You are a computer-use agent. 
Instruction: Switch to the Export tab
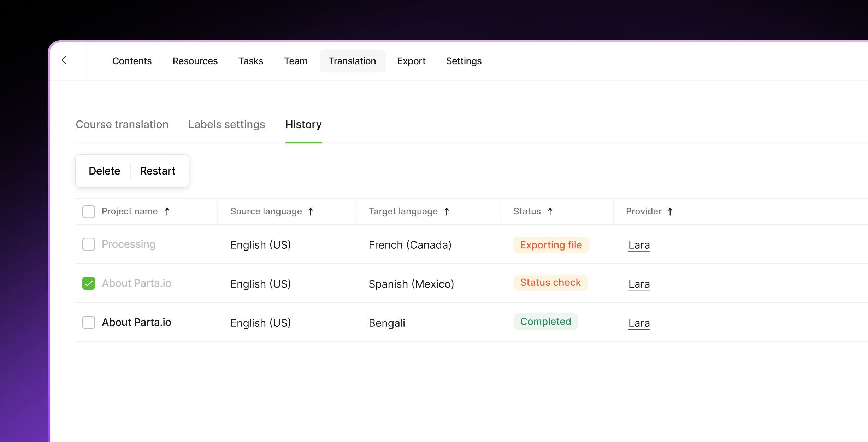(411, 61)
